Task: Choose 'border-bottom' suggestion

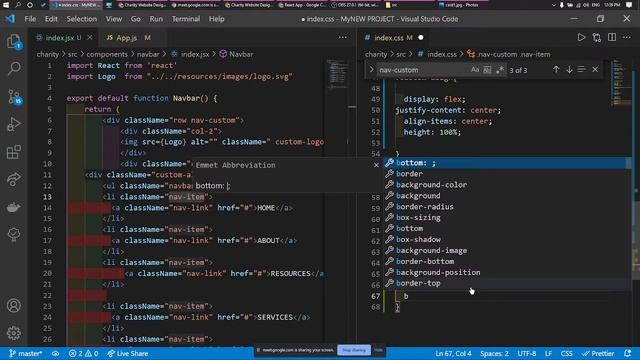Action: [x=507, y=261]
